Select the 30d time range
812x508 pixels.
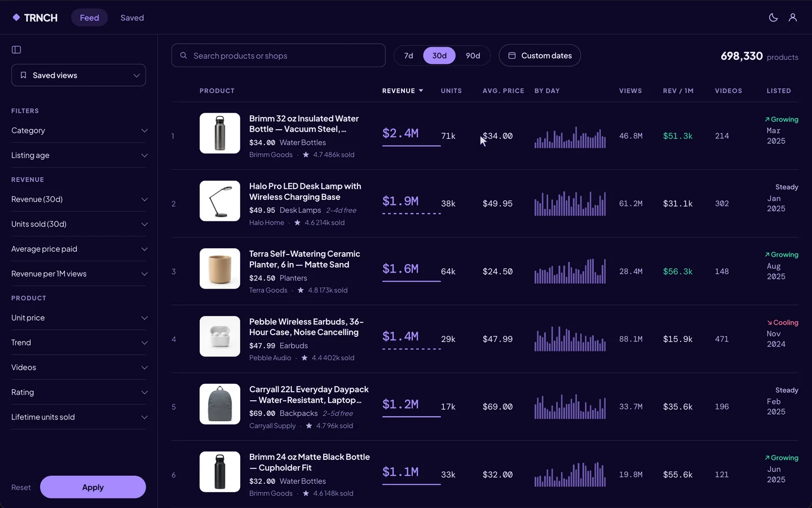tap(439, 55)
